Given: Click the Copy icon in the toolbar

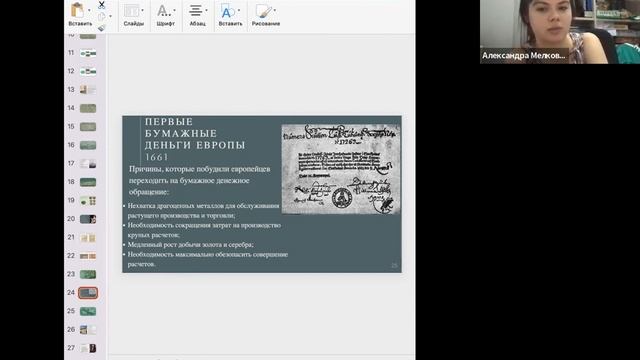Looking at the screenshot, I should coord(101,16).
